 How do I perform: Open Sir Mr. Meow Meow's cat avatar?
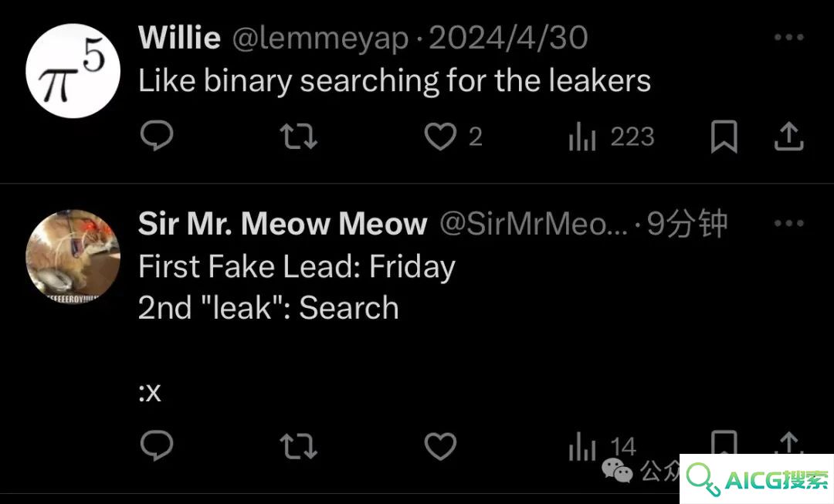point(73,257)
